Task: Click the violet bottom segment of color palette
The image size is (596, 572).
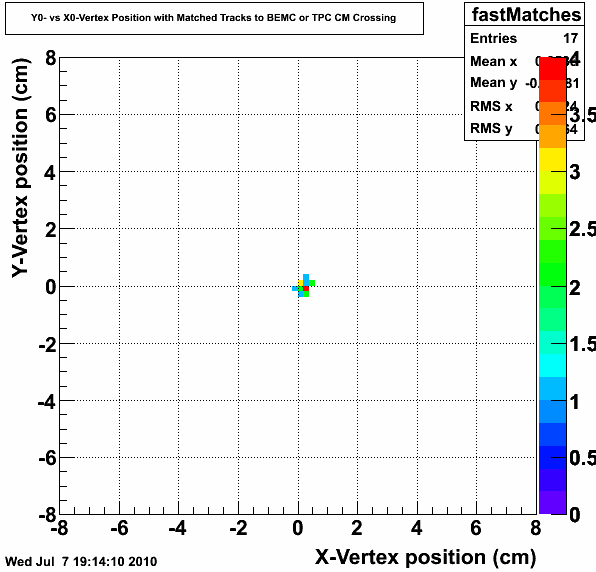Action: 553,502
